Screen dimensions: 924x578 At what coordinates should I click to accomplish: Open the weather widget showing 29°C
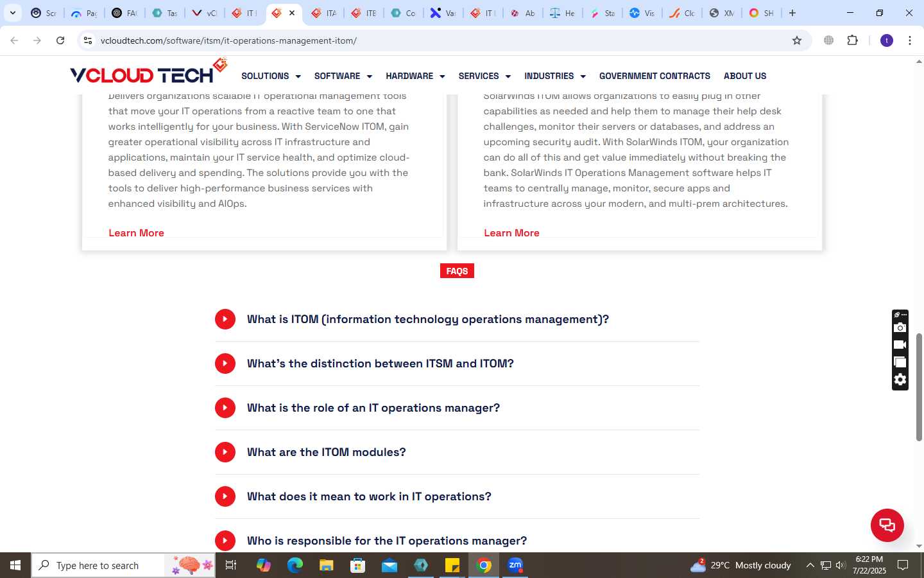[x=740, y=565]
